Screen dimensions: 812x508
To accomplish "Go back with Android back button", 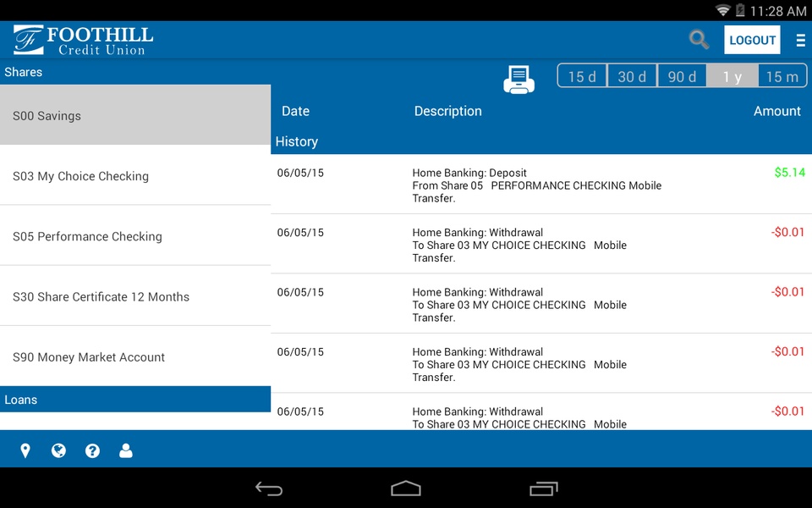I will point(269,489).
